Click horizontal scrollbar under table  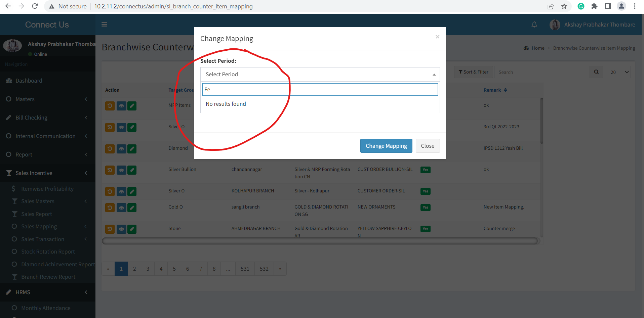tap(320, 241)
